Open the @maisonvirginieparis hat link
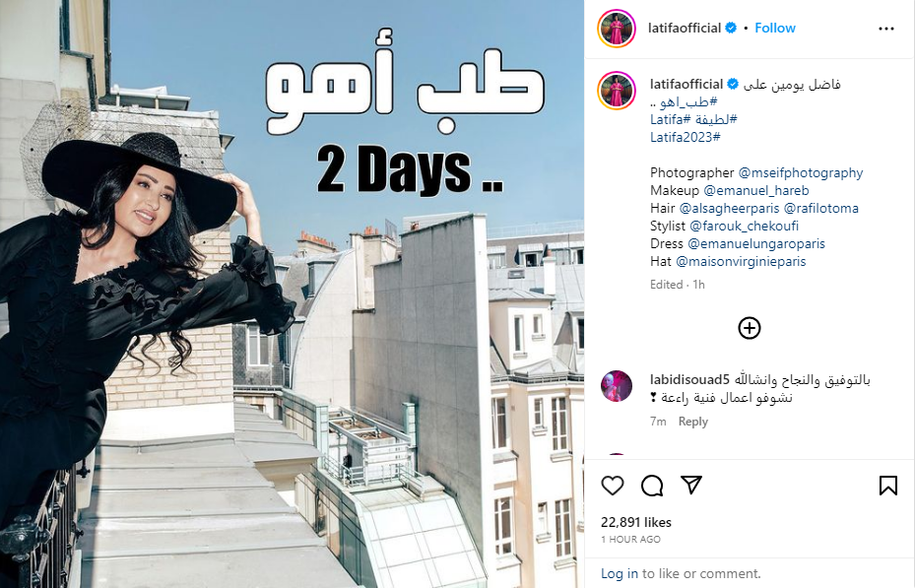The height and width of the screenshot is (588, 915). [x=741, y=261]
